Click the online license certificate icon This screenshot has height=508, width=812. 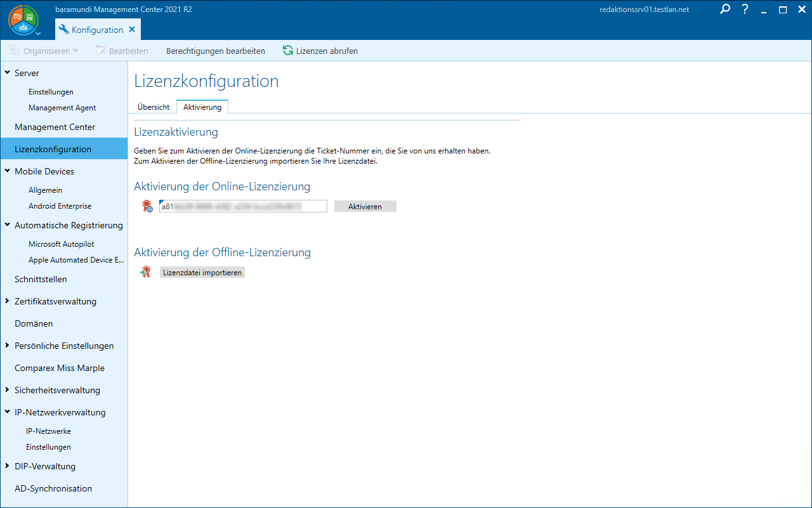(147, 206)
